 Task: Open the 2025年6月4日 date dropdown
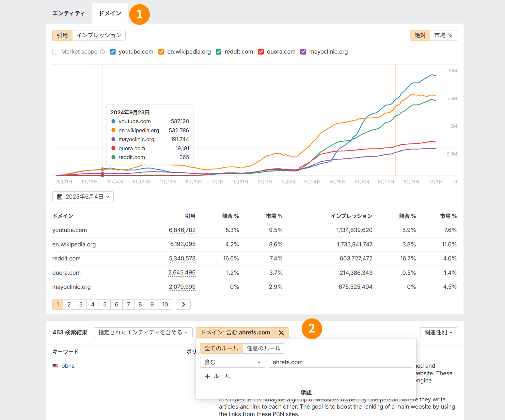(x=83, y=197)
